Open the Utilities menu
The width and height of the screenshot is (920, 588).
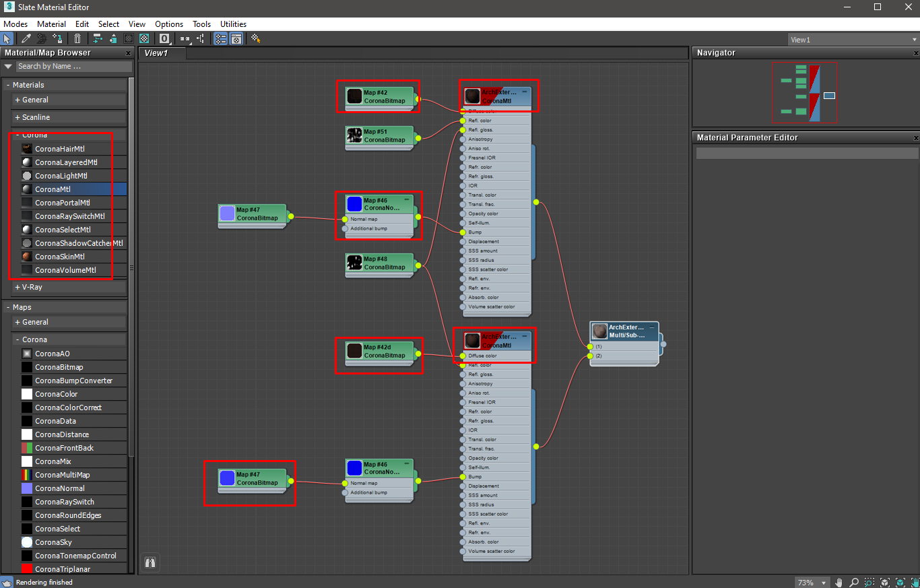click(x=233, y=24)
